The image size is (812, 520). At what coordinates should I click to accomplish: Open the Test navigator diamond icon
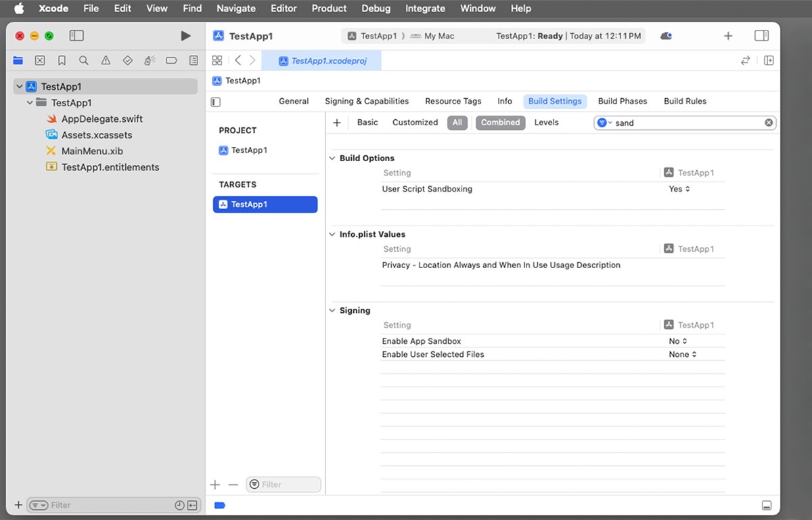tap(127, 60)
